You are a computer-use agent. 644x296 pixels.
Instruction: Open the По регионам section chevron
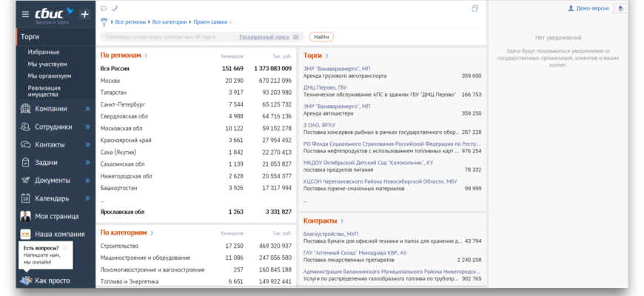(146, 55)
